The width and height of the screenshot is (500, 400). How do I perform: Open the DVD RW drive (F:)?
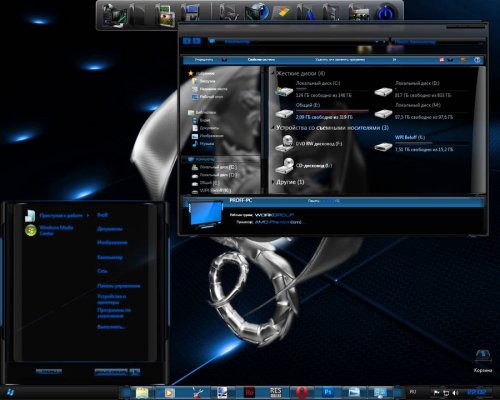pos(308,144)
